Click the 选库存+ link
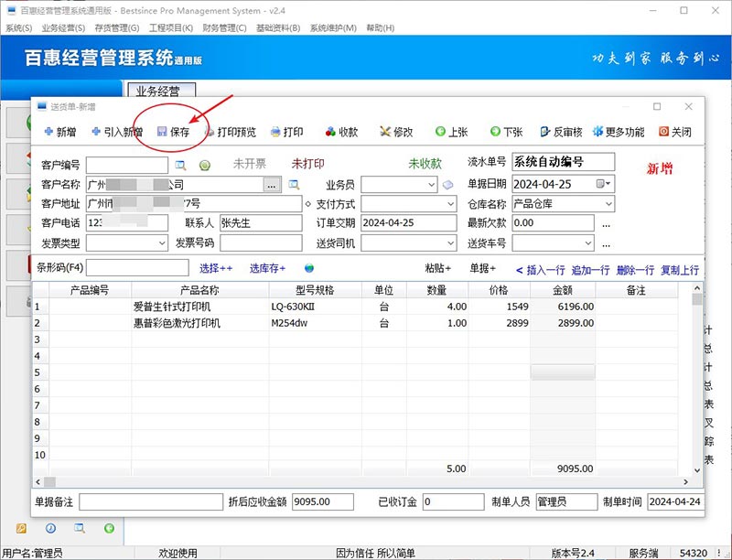 pyautogui.click(x=267, y=268)
